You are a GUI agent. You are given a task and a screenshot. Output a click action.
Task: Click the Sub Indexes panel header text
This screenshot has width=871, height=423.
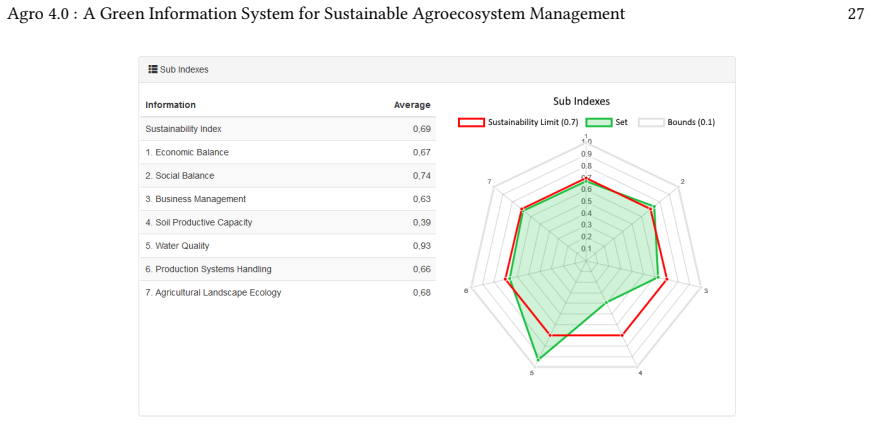(x=184, y=70)
